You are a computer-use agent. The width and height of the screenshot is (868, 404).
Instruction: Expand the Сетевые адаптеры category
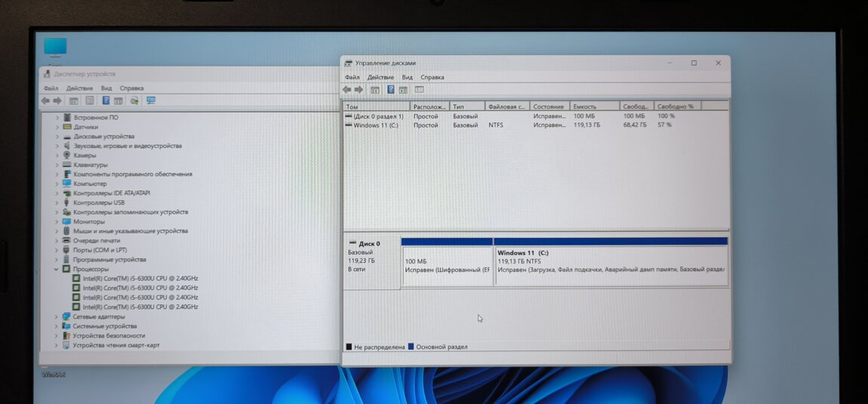pos(57,316)
